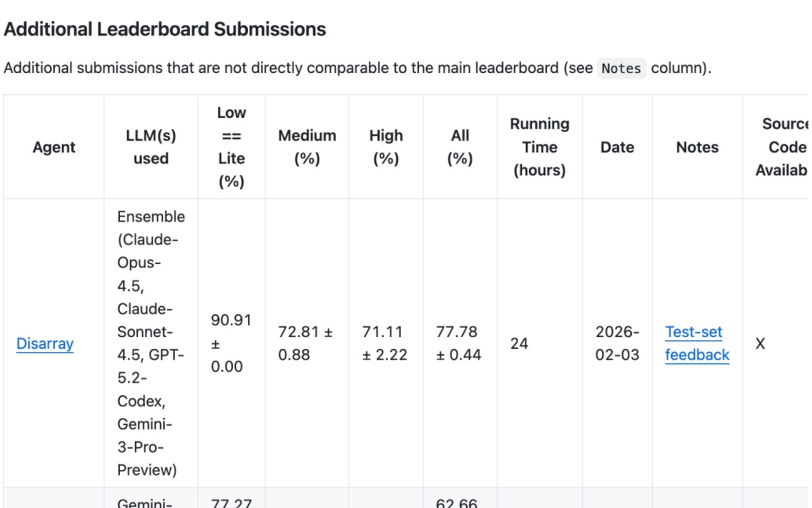Click the LLM(s) used column header

pos(151,147)
